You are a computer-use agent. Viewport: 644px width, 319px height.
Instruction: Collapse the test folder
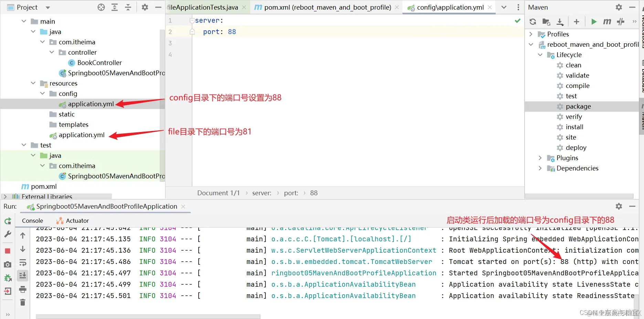[24, 145]
